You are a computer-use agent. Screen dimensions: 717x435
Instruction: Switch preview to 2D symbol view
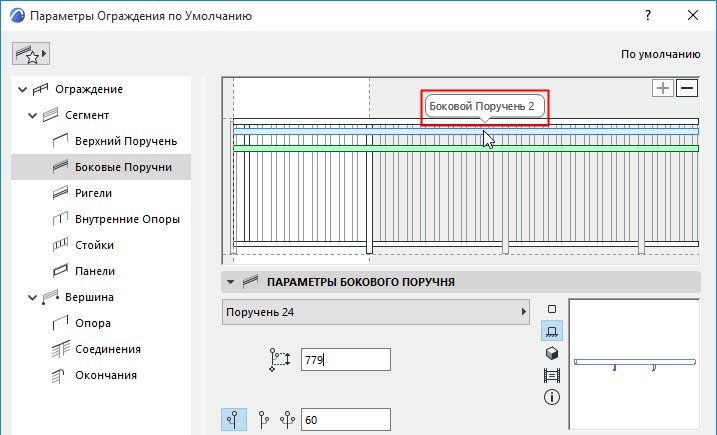click(552, 309)
